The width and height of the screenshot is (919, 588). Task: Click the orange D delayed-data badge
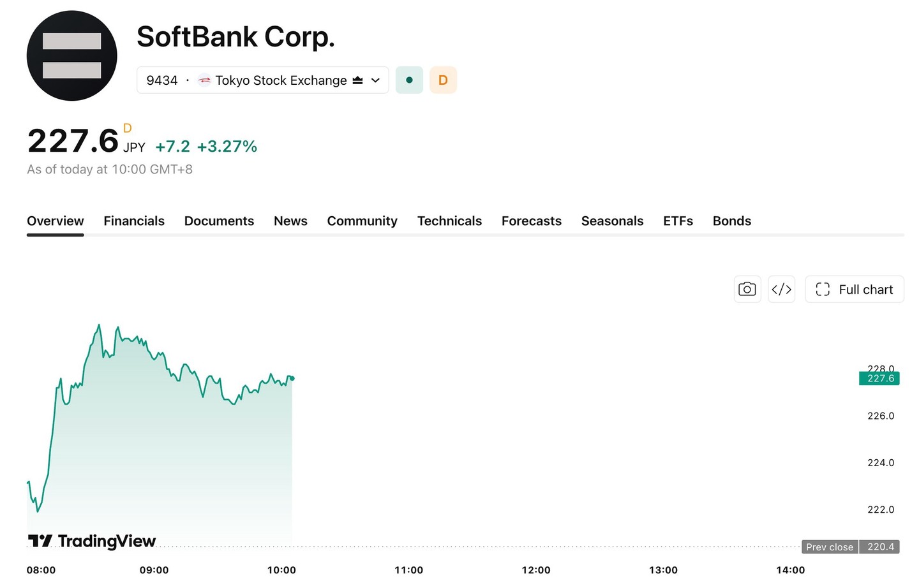pos(443,80)
